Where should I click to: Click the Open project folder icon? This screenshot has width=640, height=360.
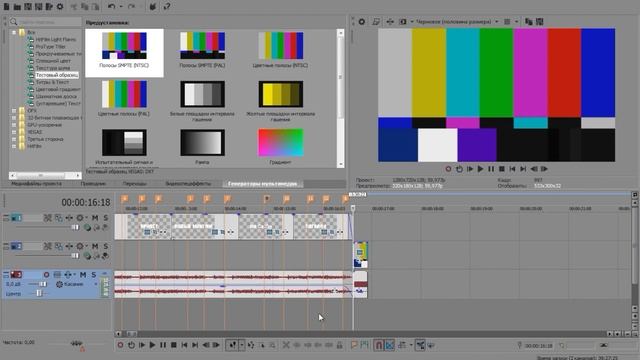point(18,7)
